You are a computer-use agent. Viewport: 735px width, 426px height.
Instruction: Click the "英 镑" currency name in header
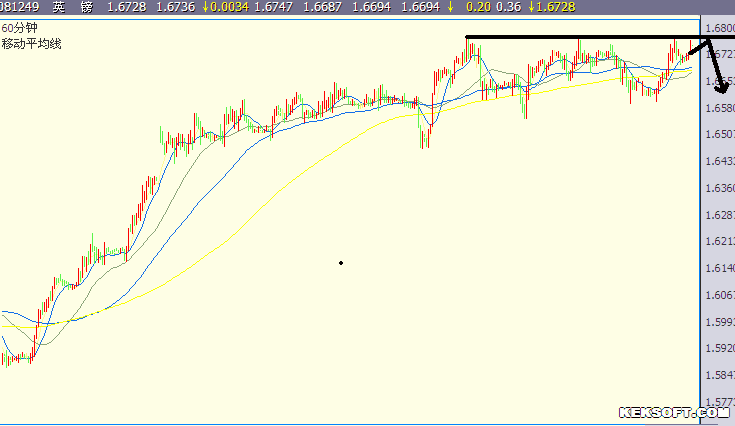[73, 7]
